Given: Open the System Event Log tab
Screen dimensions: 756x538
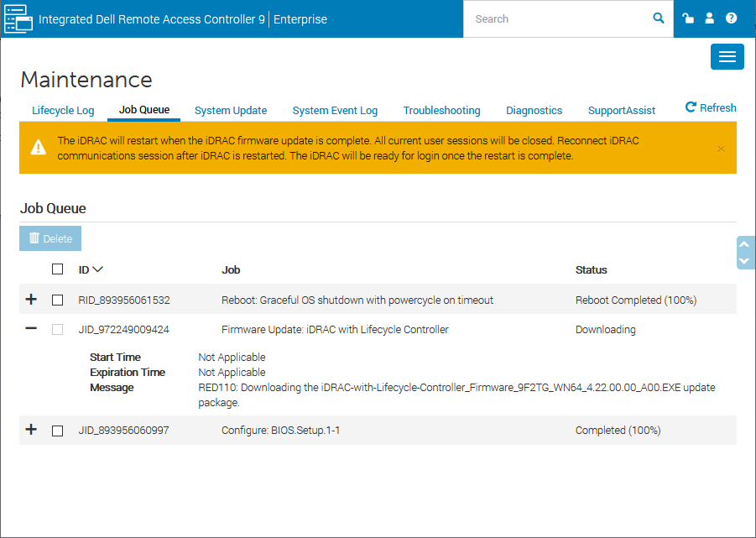Looking at the screenshot, I should (335, 110).
